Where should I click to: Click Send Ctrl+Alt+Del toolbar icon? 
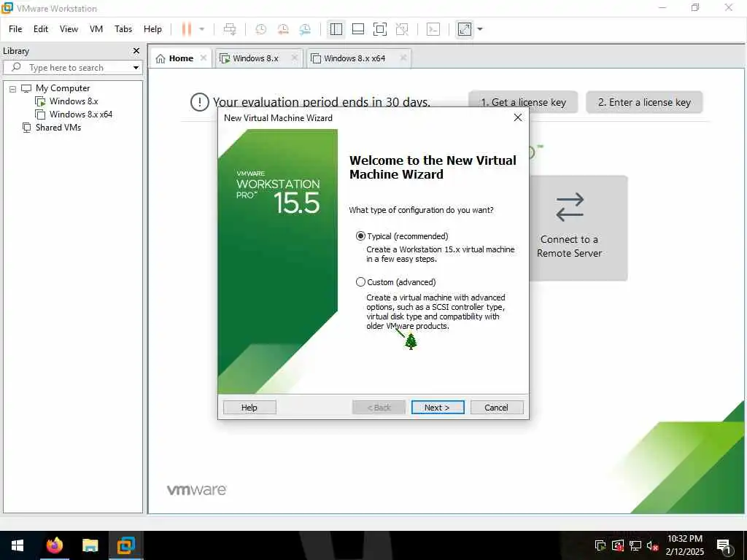pos(230,29)
